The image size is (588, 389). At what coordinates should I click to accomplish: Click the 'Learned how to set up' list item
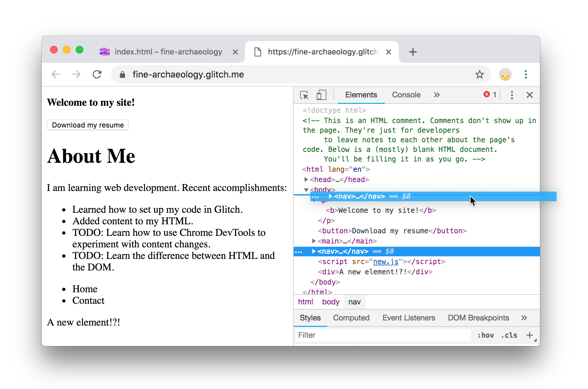coord(157,210)
